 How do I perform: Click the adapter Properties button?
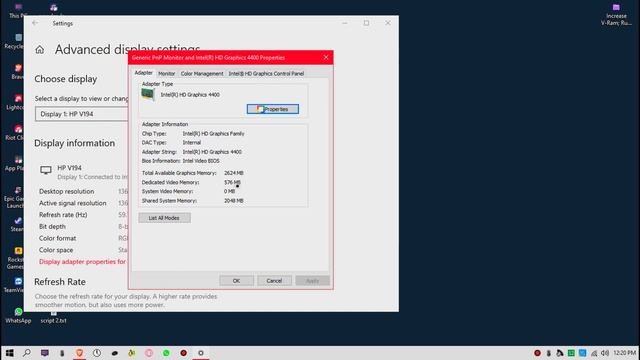coord(273,109)
